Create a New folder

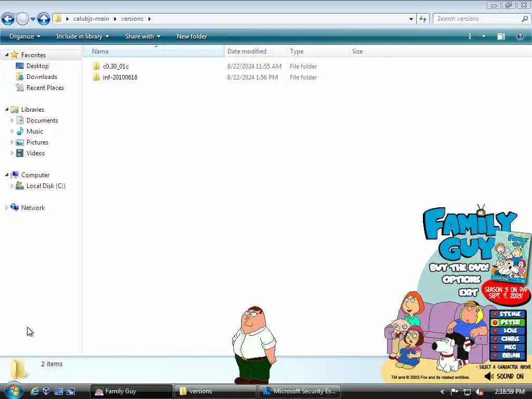tap(192, 36)
